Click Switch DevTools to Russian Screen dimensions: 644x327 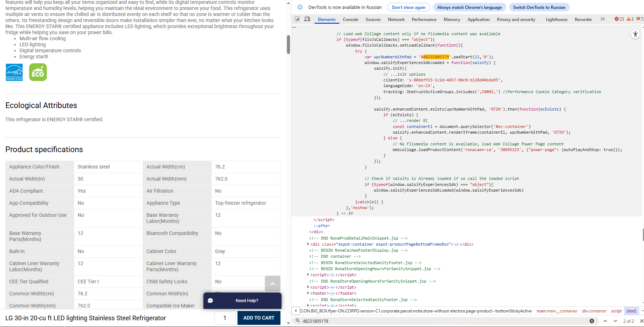(x=539, y=7)
